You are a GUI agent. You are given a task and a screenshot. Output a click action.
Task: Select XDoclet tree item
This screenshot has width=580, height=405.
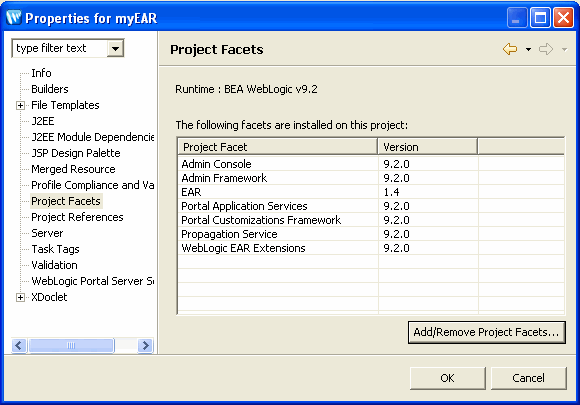49,297
